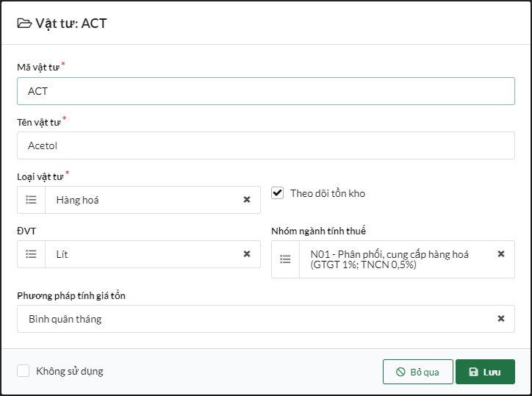Save with the Lưu button
Screen dimensions: 532x396
[485, 372]
